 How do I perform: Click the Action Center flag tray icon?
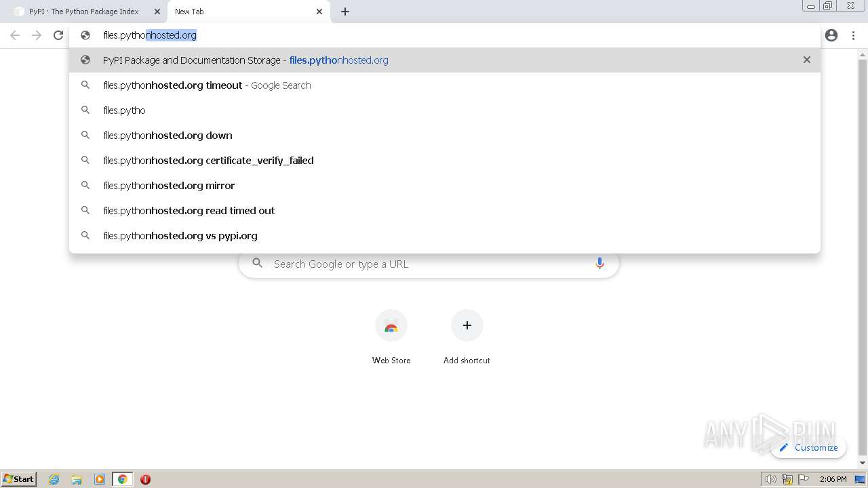pyautogui.click(x=804, y=479)
